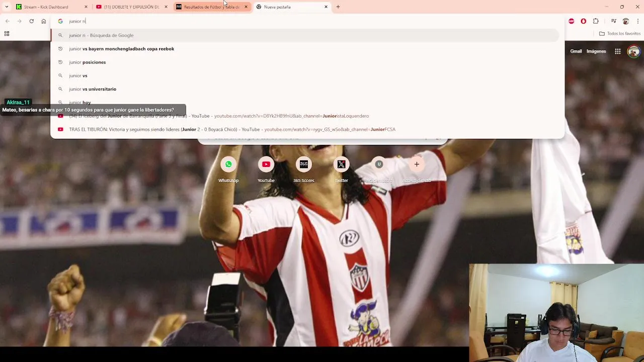Switch to the Stream – Kick Dashboard tab
644x362 pixels.
point(50,7)
